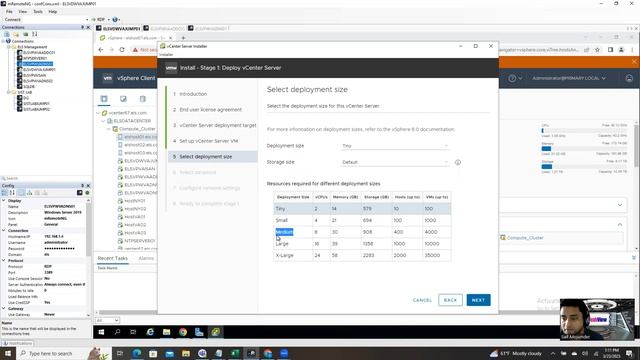Select the NTPSERVER01 connection in mRemoteNG tree
The height and width of the screenshot is (360, 640).
[x=35, y=58]
